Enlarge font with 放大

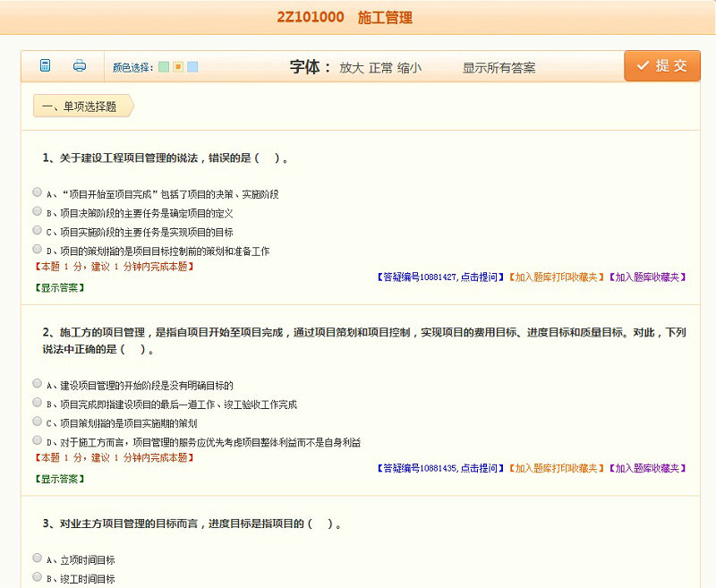pyautogui.click(x=352, y=67)
